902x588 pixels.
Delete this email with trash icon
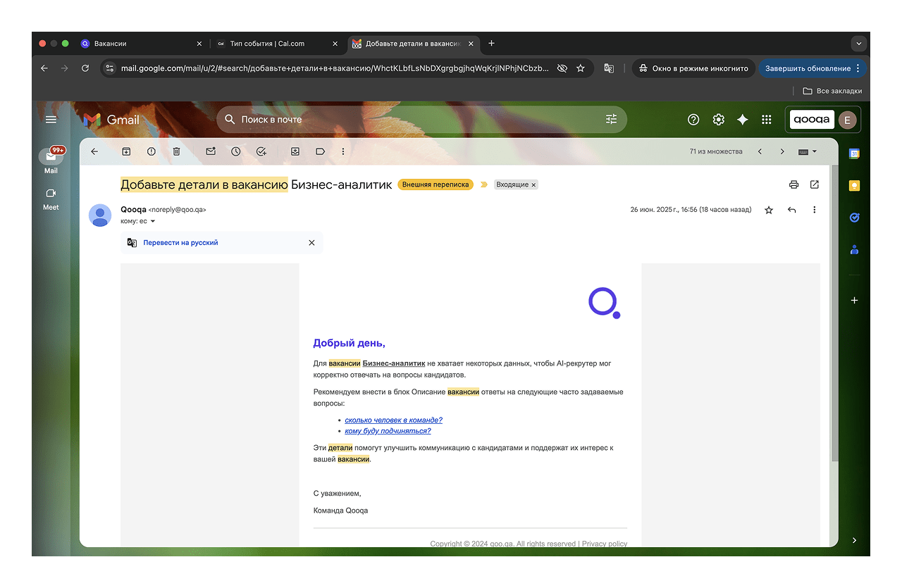177,151
